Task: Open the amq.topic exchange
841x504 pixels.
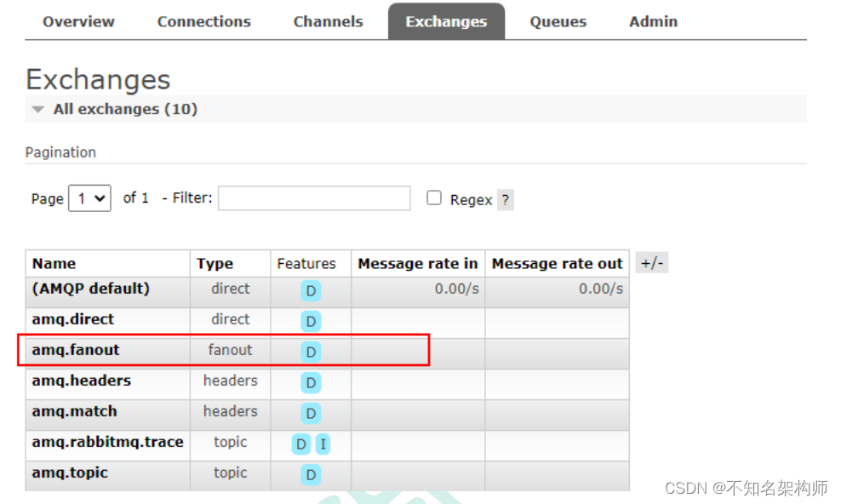Action: coord(70,472)
